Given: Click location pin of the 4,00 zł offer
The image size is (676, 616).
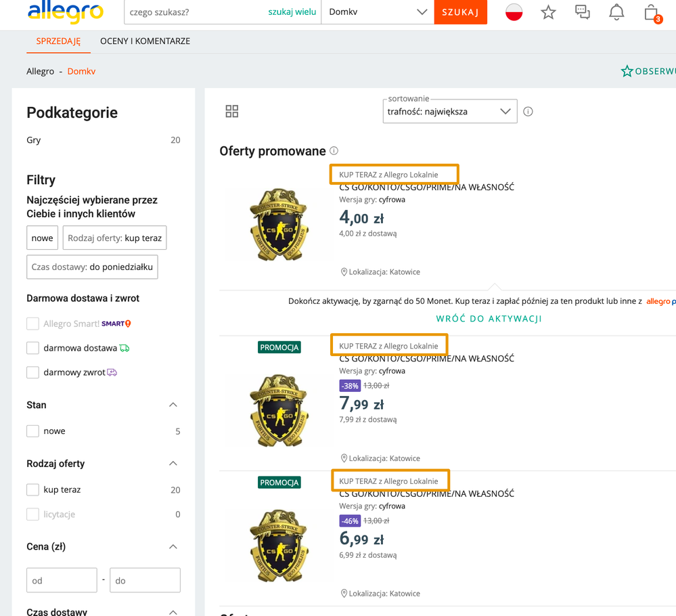Looking at the screenshot, I should [x=344, y=272].
